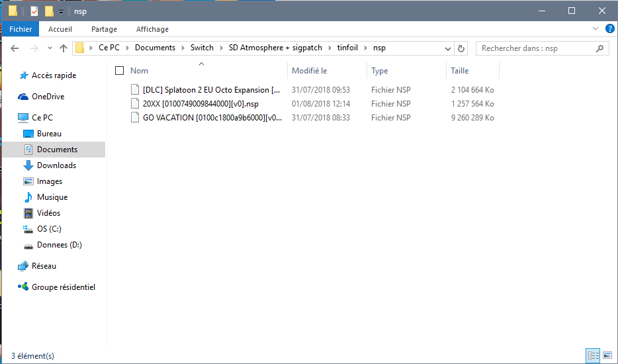Click the Properties quick access icon

[x=34, y=11]
